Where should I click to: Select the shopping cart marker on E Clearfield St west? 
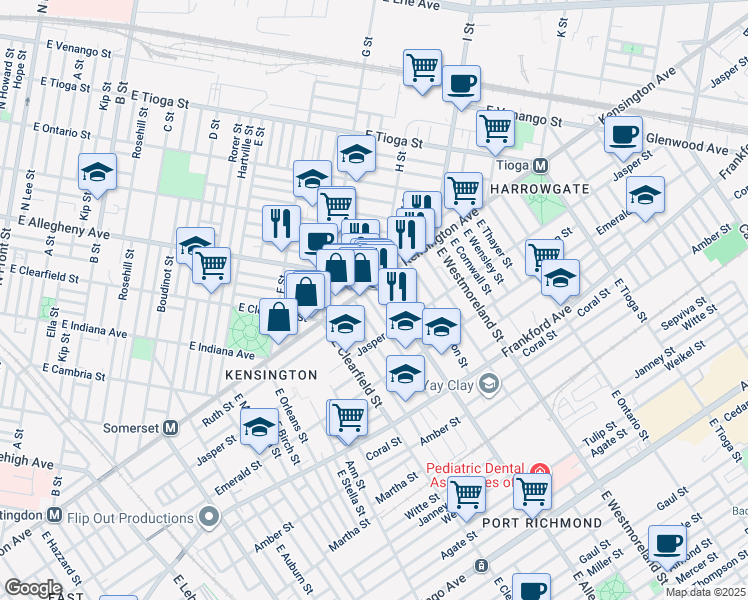pos(211,266)
